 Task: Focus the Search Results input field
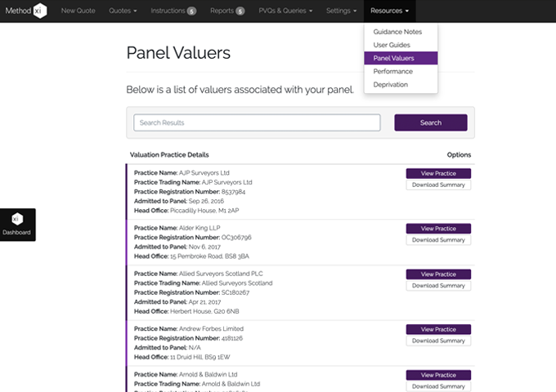(258, 122)
